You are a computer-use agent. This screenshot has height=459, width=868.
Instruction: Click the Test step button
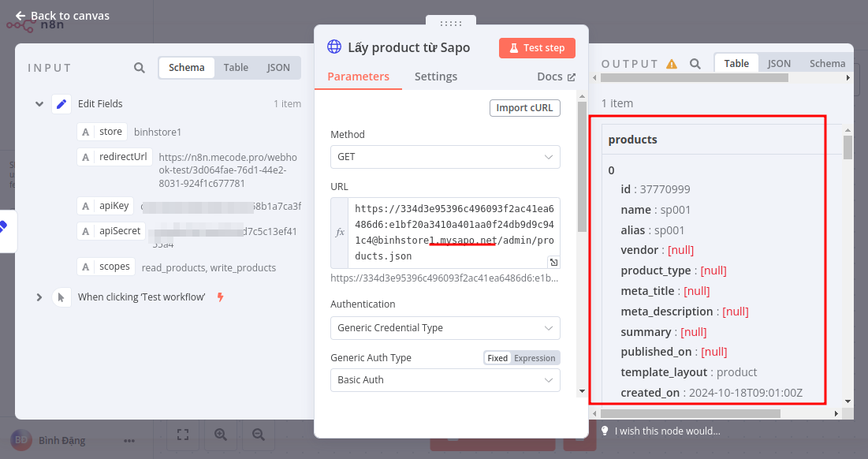pos(537,48)
